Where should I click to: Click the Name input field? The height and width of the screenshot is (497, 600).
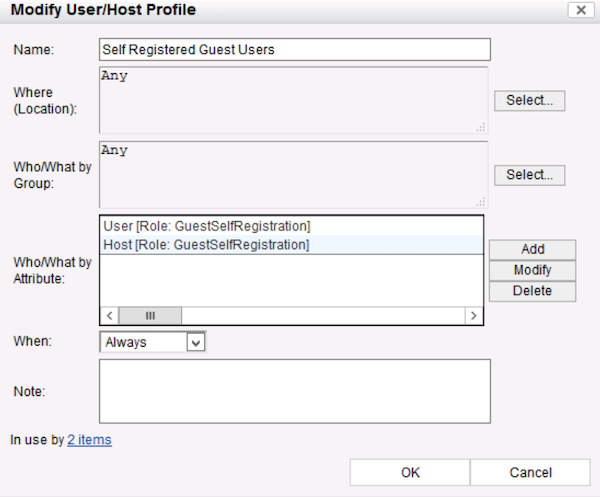point(295,49)
